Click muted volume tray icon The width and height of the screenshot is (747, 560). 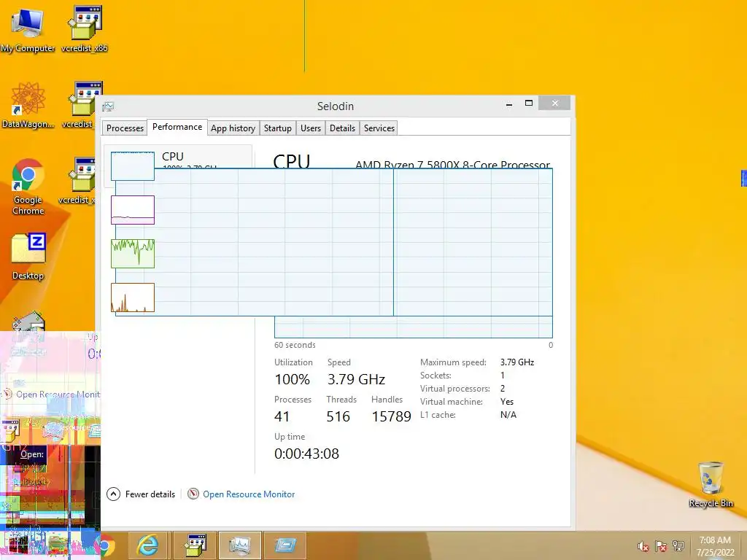pos(643,546)
